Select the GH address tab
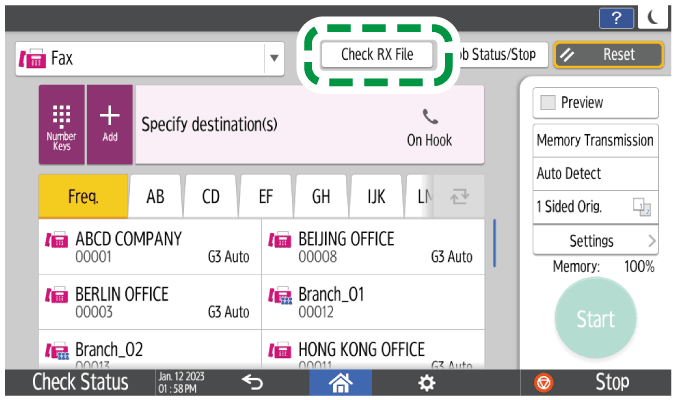676x400 pixels. [321, 196]
